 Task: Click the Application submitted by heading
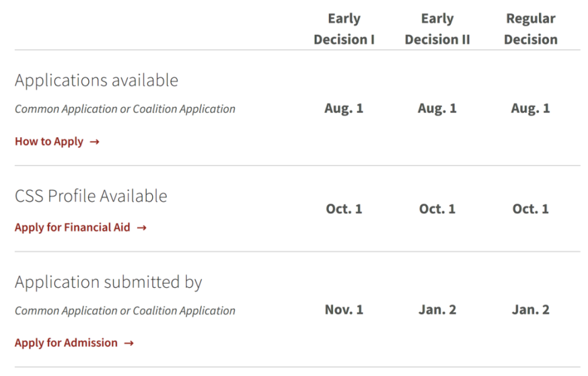pyautogui.click(x=108, y=282)
